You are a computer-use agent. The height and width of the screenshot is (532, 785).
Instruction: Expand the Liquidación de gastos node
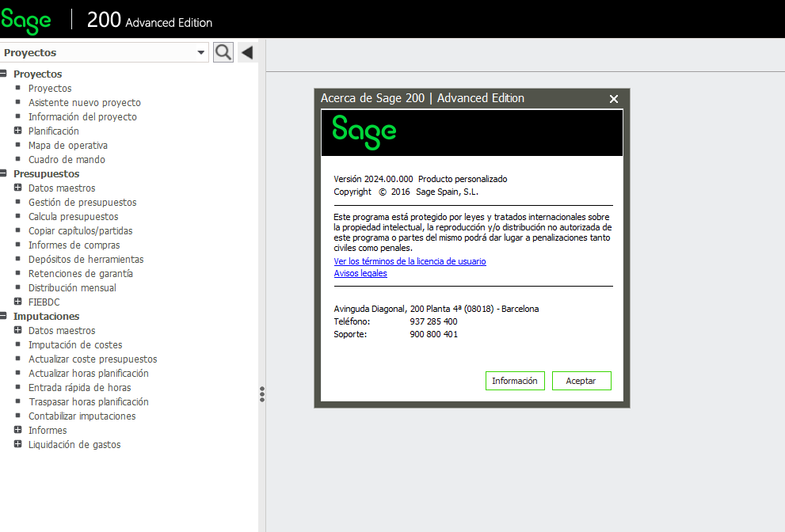click(x=18, y=444)
